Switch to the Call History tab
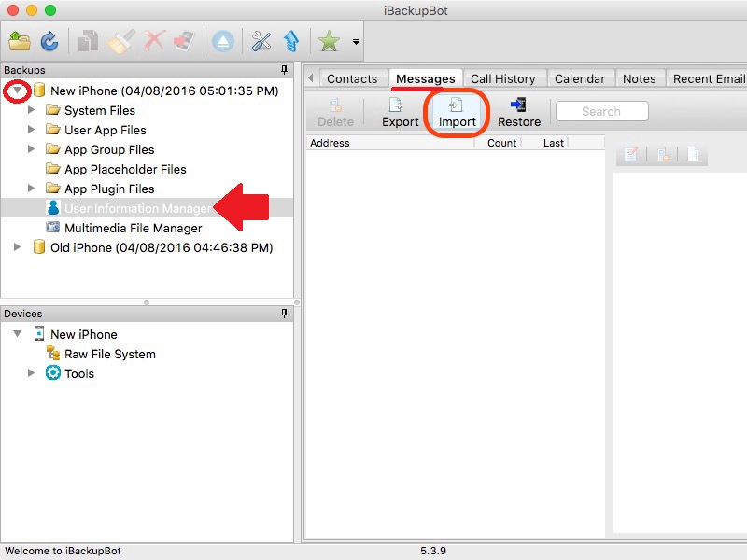The width and height of the screenshot is (747, 560). point(503,78)
